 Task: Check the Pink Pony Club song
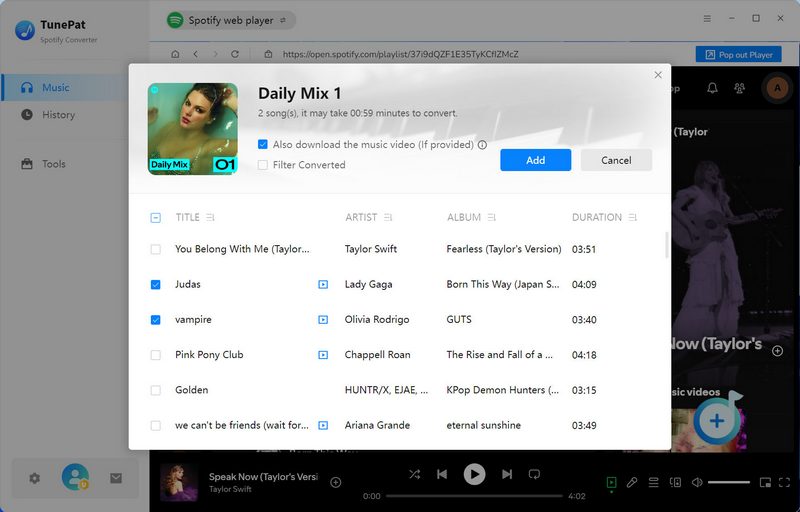click(156, 355)
